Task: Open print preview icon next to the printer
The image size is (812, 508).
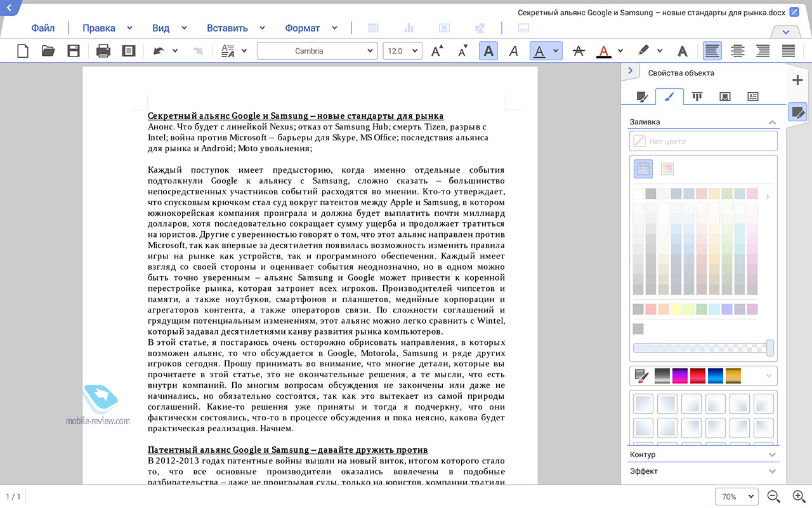Action: click(129, 51)
